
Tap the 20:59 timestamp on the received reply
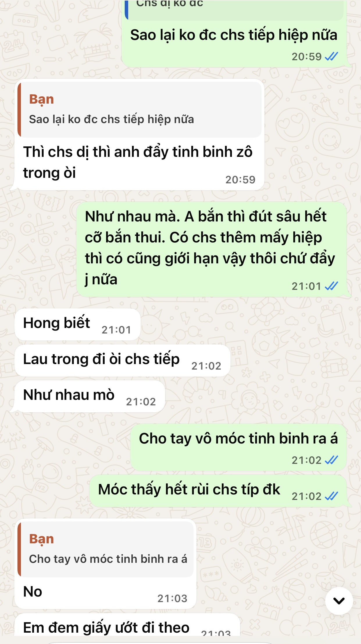pos(240,180)
